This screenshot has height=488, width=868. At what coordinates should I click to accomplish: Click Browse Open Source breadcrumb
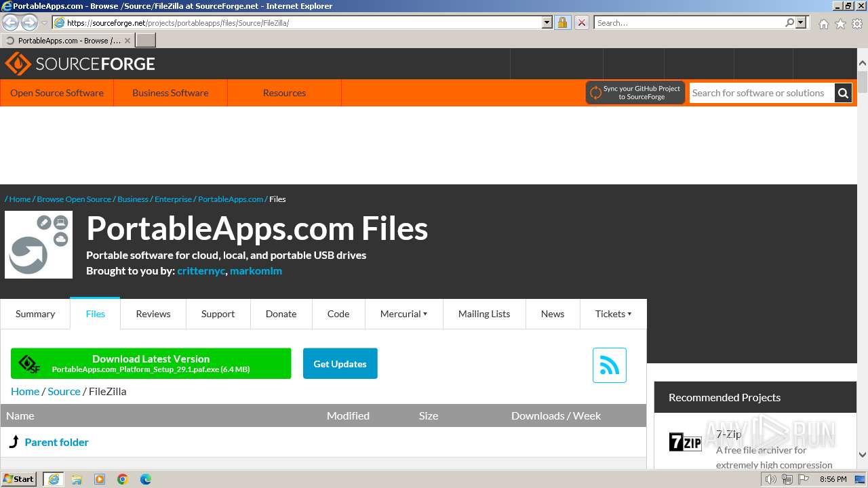[x=74, y=199]
